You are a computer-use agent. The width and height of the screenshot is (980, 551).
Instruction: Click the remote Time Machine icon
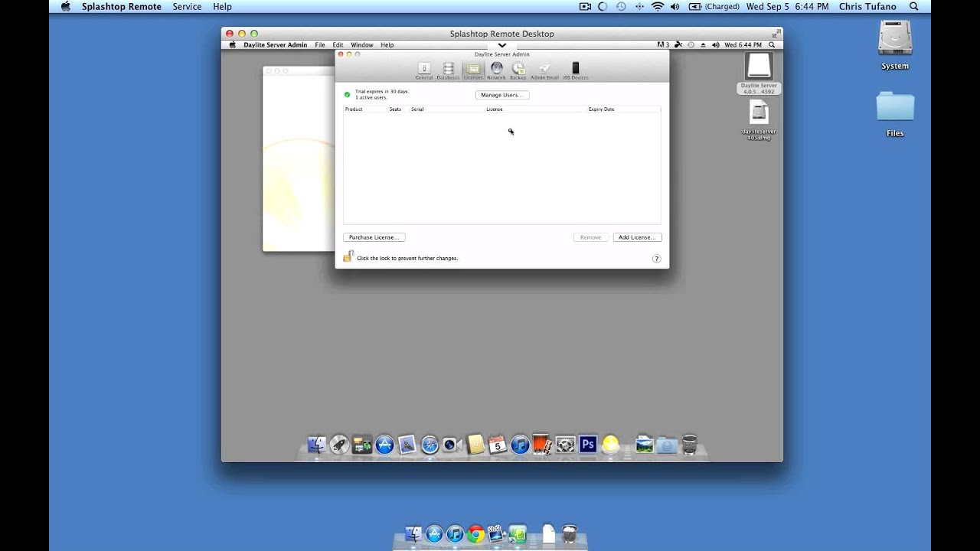691,45
